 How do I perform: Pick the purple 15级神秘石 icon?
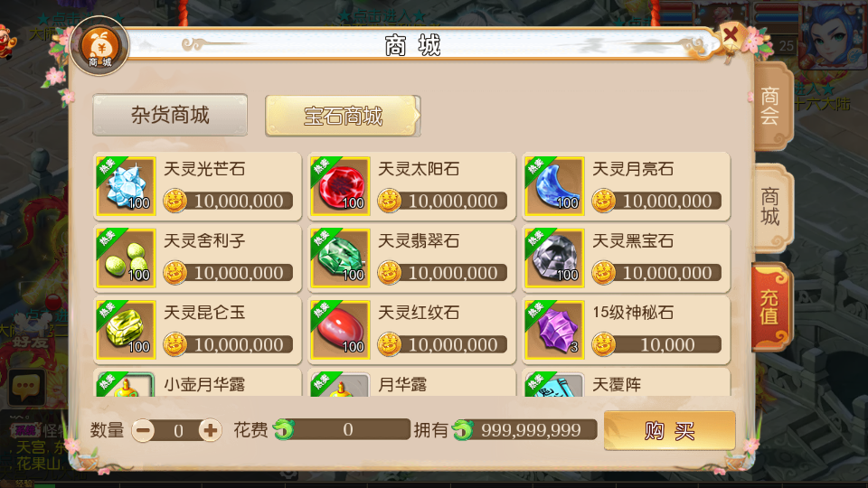[x=554, y=330]
